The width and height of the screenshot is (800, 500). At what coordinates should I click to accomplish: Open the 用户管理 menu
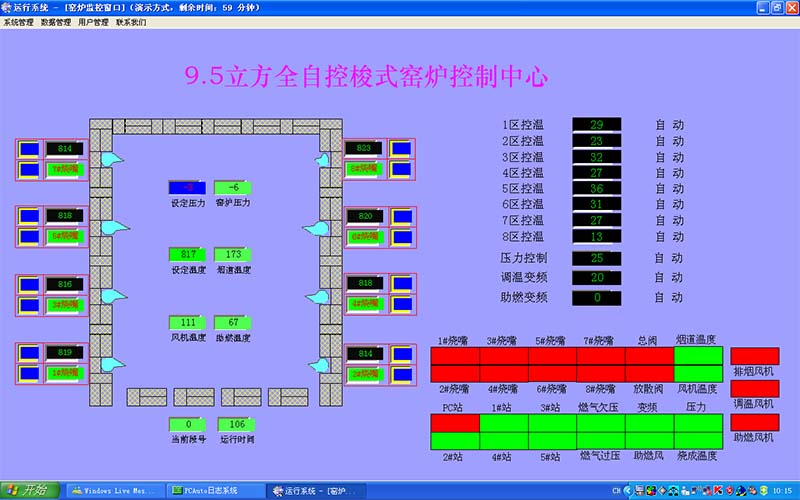pos(93,21)
